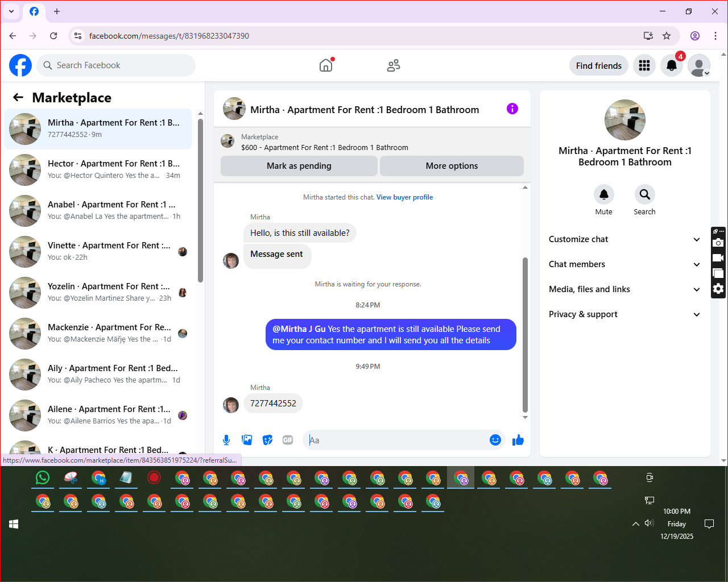This screenshot has height=582, width=728.
Task: Open the Mackenzie conversation in the list
Action: tap(98, 334)
